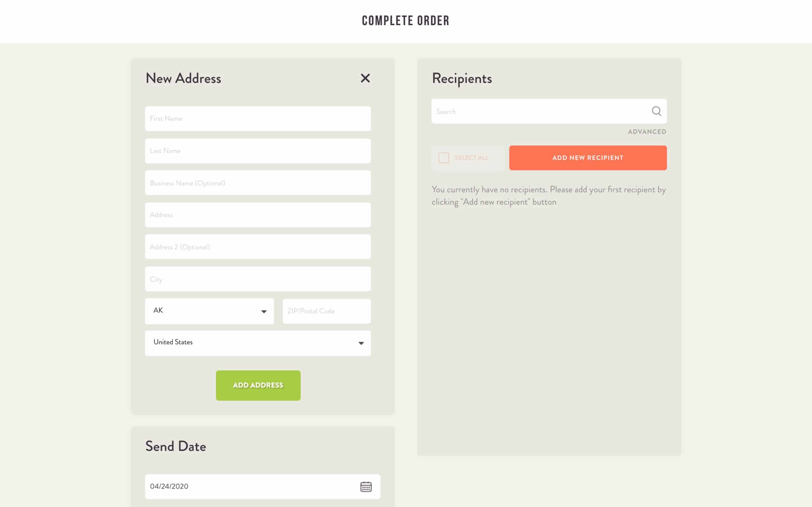812x507 pixels.
Task: Expand the AK state dropdown
Action: click(x=209, y=311)
